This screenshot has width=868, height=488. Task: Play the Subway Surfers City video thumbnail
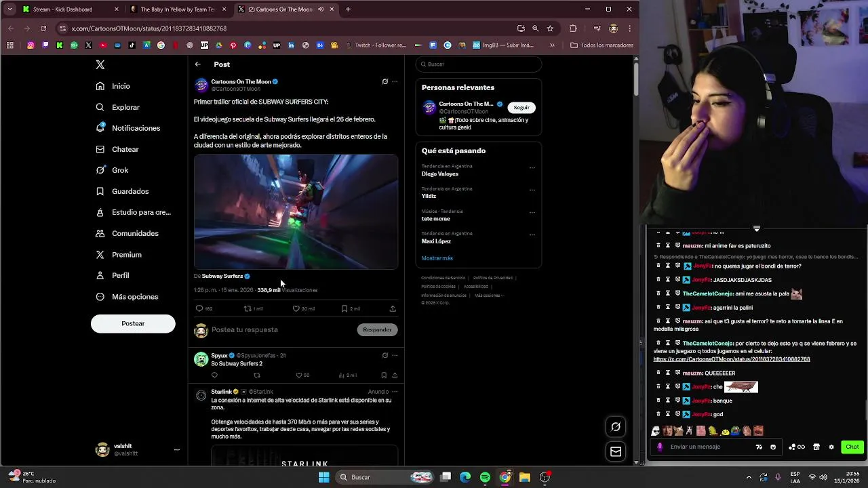click(296, 211)
